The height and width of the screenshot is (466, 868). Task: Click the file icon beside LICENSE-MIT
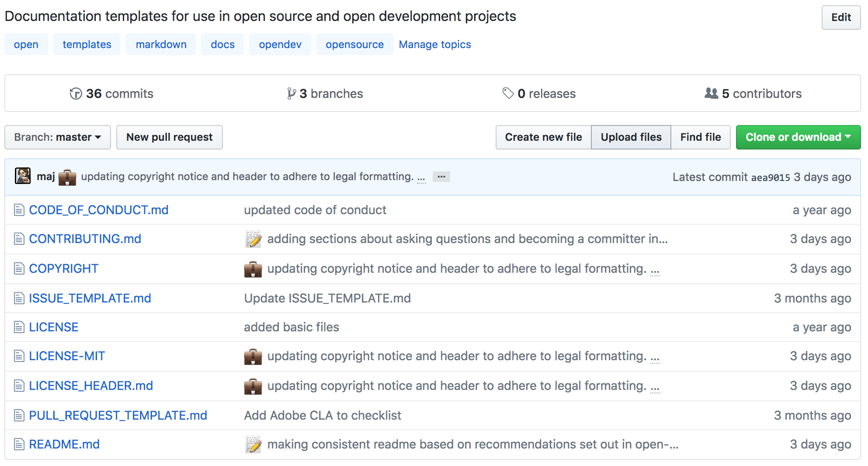(18, 356)
